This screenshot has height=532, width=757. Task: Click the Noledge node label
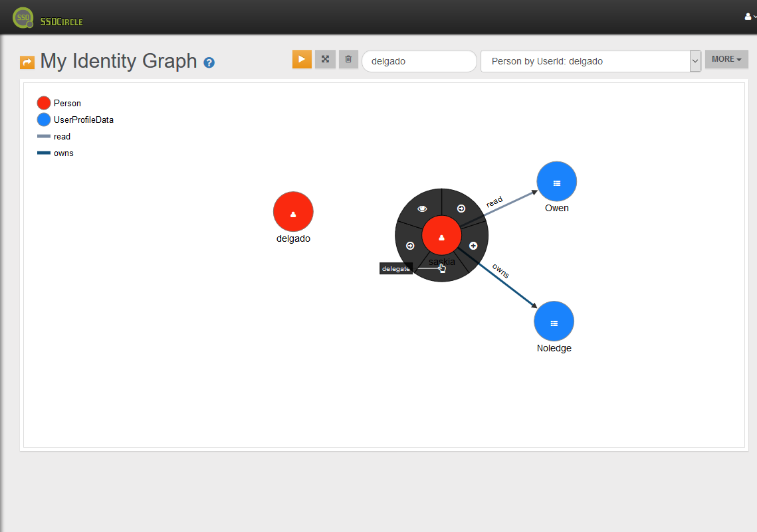tap(554, 348)
